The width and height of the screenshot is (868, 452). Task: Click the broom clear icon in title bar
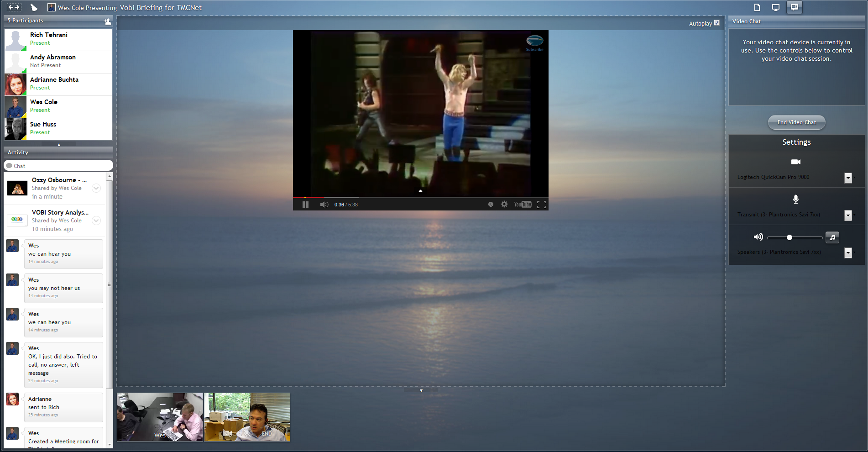34,7
